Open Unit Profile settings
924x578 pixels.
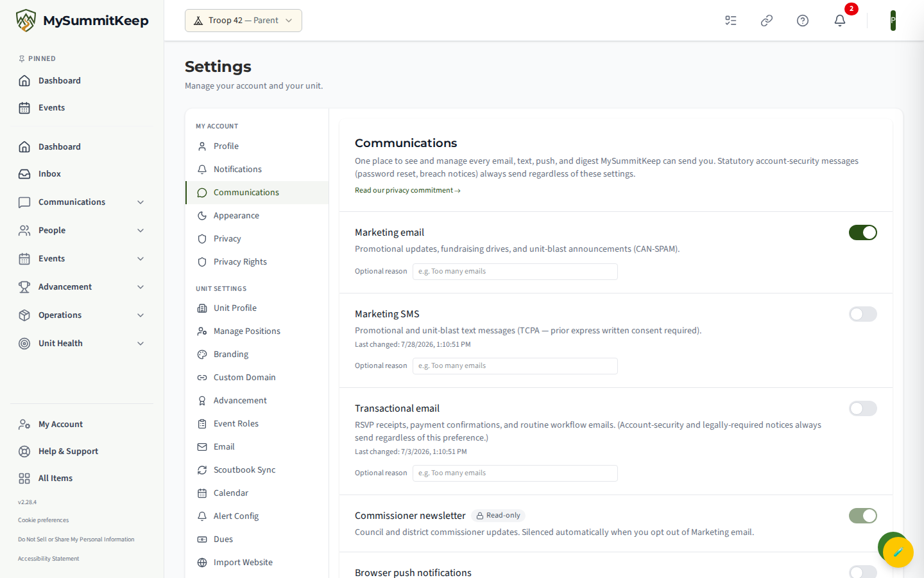(x=257, y=308)
